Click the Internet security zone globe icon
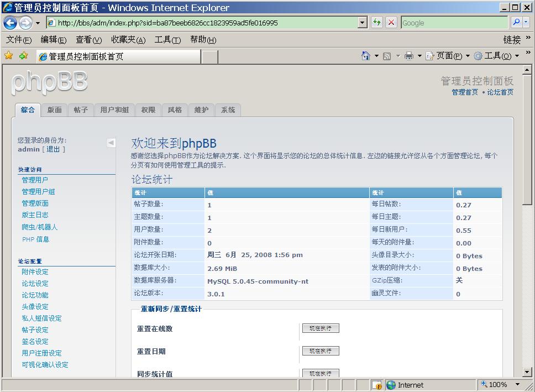Viewport: 535px width, 392px height. 391,385
